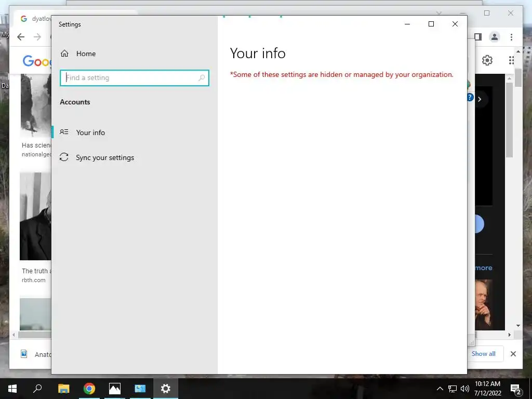Show hidden tray icons

coord(440,389)
